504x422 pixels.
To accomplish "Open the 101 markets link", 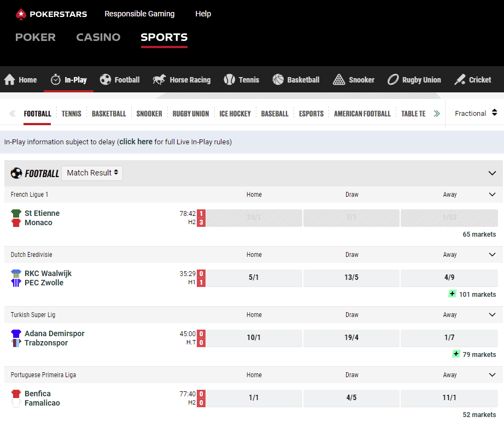I will click(477, 295).
